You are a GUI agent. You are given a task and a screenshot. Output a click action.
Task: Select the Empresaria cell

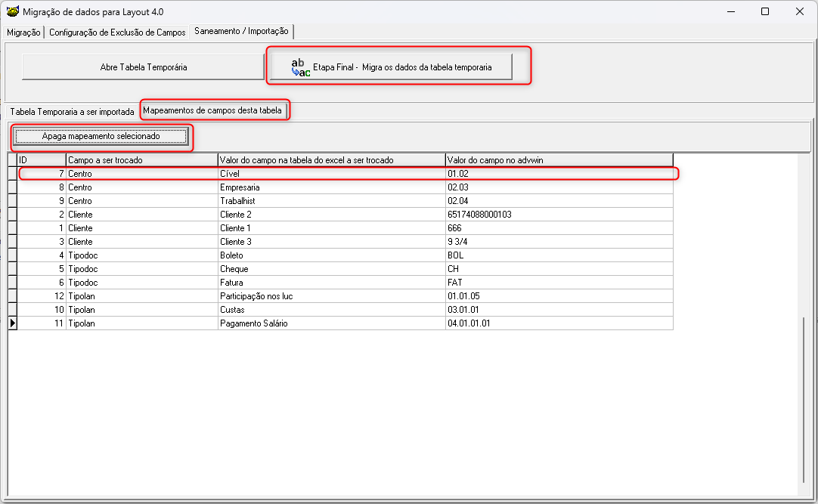332,187
